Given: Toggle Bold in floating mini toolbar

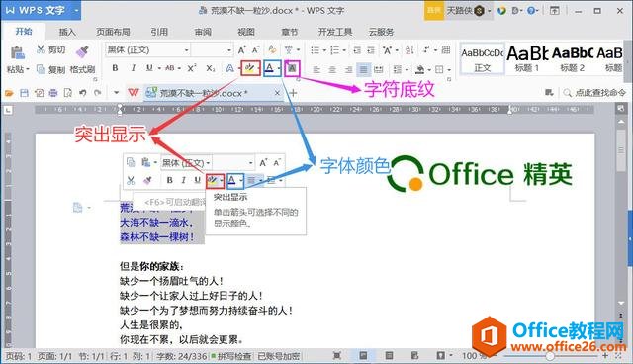Looking at the screenshot, I should pos(169,180).
